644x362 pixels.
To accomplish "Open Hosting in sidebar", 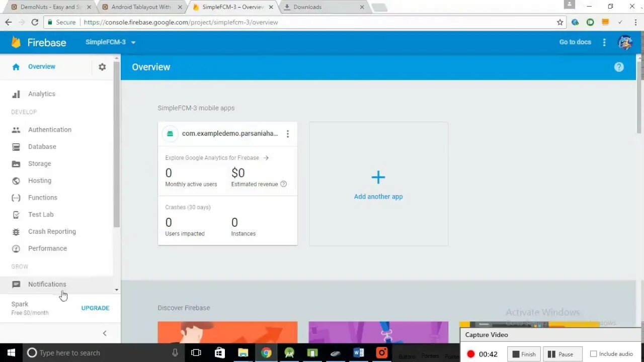I will 40,181.
